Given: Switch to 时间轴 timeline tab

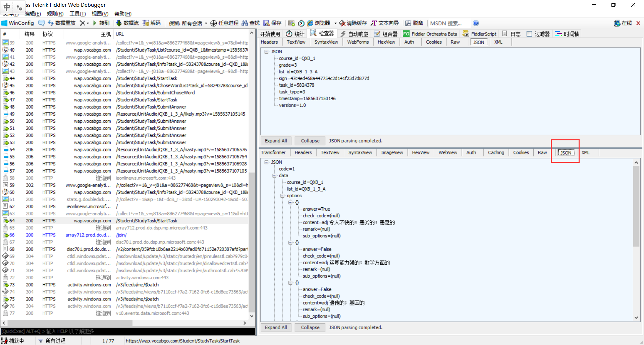Looking at the screenshot, I should point(567,34).
